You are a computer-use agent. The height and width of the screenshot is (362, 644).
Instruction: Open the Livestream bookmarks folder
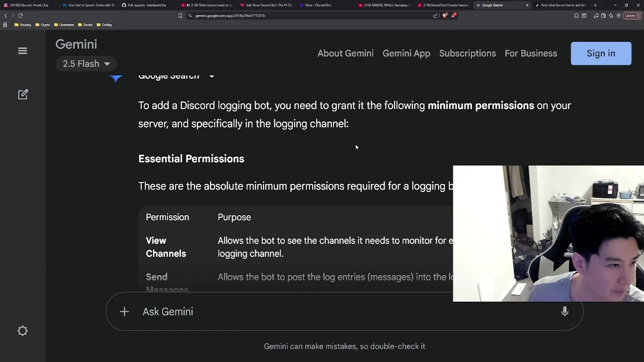pyautogui.click(x=64, y=25)
